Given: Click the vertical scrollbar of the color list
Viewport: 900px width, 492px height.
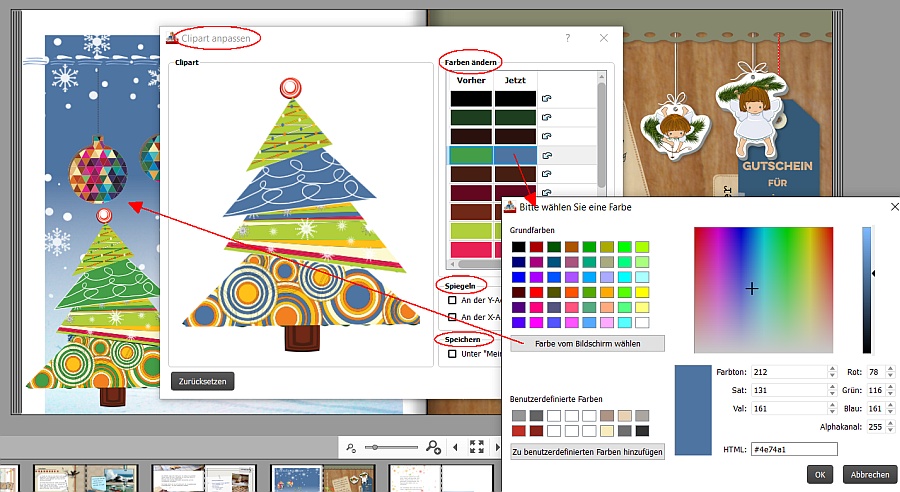Looking at the screenshot, I should tap(602, 135).
